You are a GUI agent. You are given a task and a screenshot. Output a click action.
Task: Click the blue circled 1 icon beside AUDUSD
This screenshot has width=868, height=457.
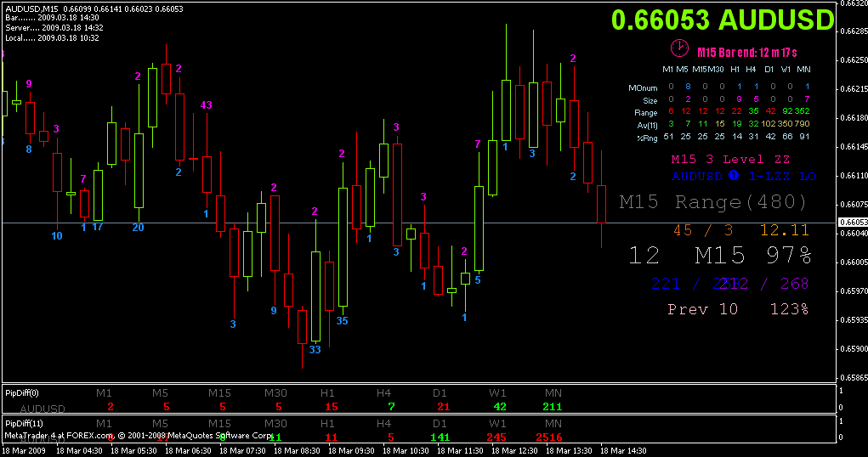[734, 175]
